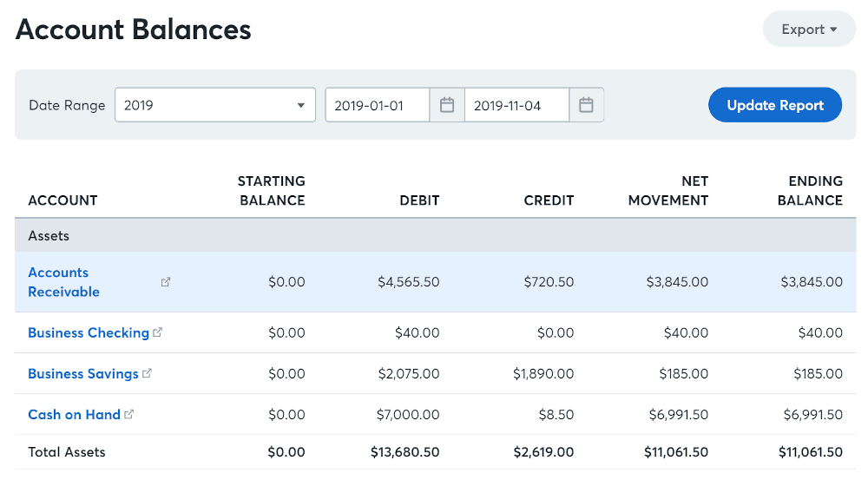Open the Business Savings account link
868x493 pixels.
(83, 373)
